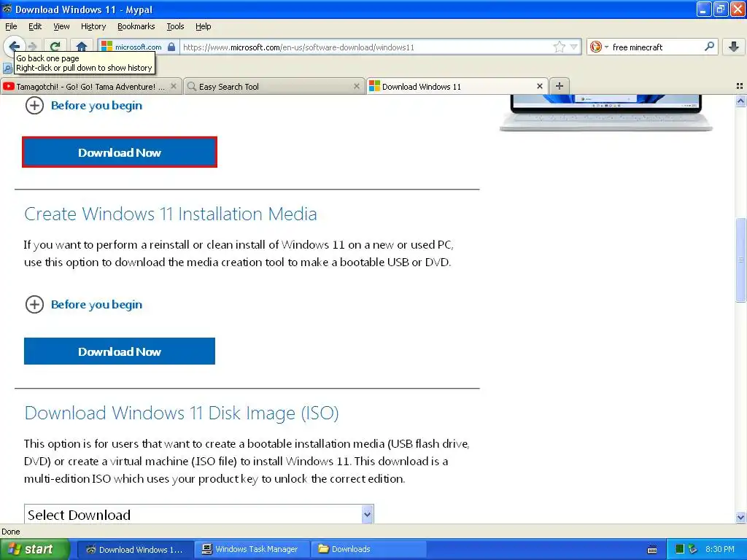Click the padlock security icon

tap(171, 47)
